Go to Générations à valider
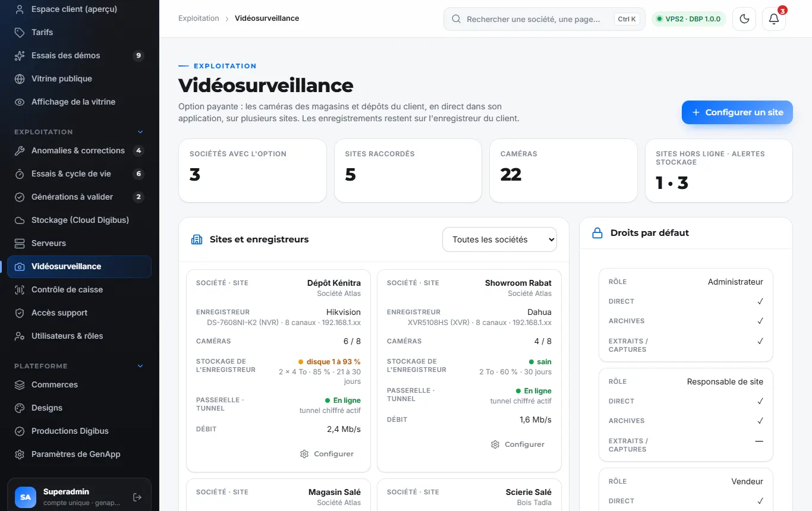The height and width of the screenshot is (511, 812). tap(79, 197)
